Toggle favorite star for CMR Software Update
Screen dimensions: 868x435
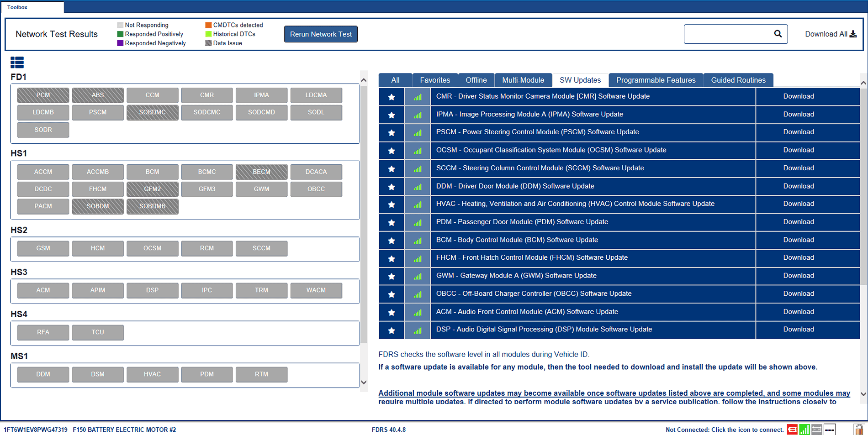tap(392, 97)
